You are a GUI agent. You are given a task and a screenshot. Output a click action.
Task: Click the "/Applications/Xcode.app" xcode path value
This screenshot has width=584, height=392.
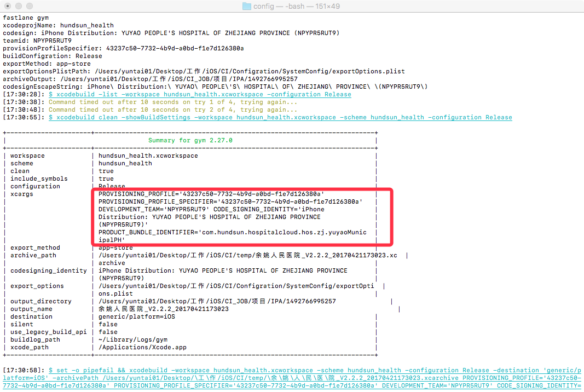coord(143,347)
